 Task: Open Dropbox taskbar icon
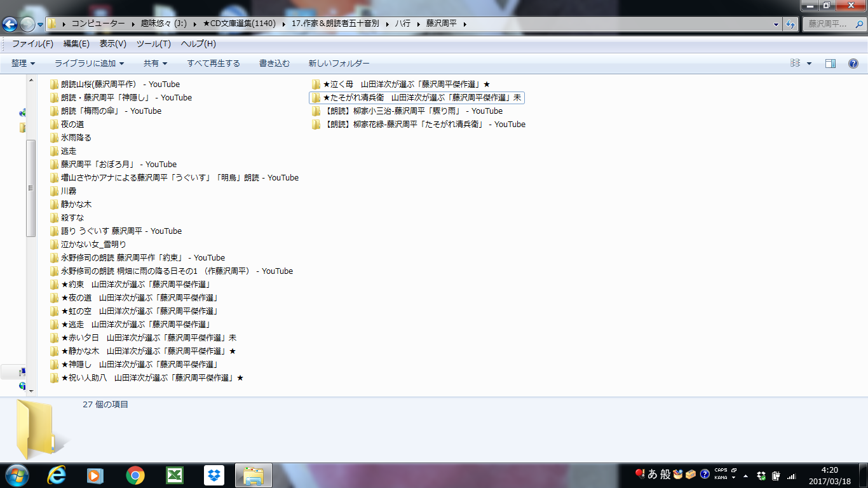(x=214, y=475)
